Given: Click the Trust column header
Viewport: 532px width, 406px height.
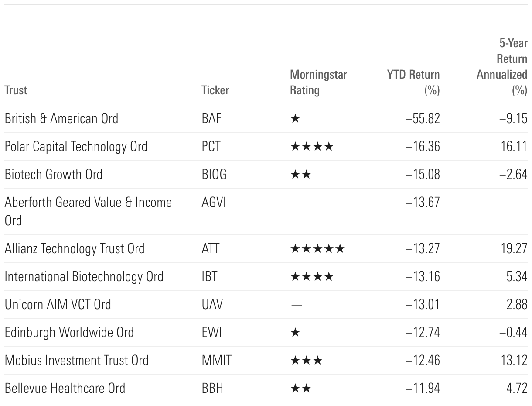Looking at the screenshot, I should 16,90.
